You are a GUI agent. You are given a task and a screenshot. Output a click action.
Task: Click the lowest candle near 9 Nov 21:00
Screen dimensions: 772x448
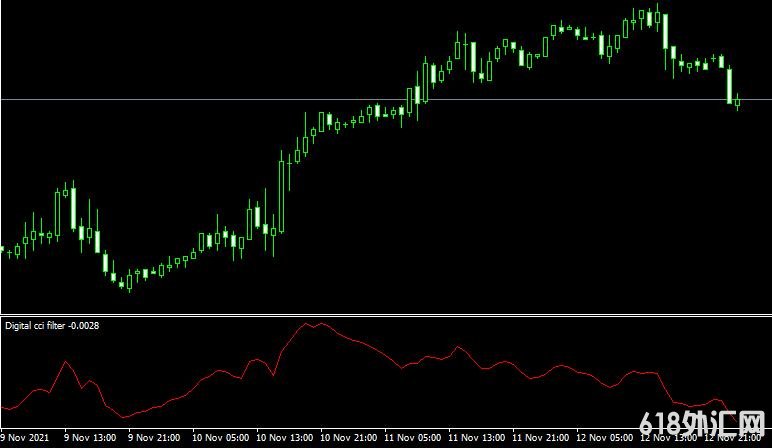tap(127, 283)
